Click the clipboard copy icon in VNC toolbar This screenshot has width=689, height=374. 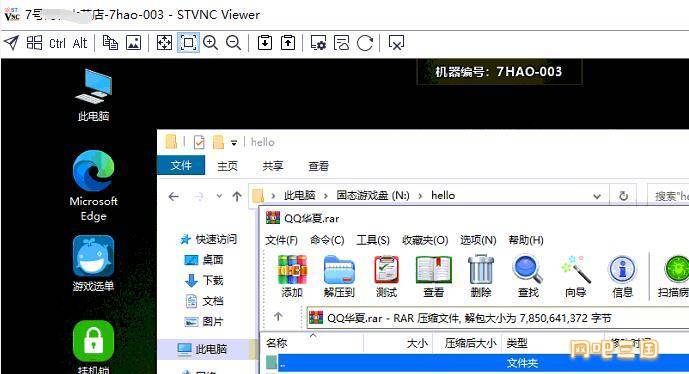click(x=110, y=43)
